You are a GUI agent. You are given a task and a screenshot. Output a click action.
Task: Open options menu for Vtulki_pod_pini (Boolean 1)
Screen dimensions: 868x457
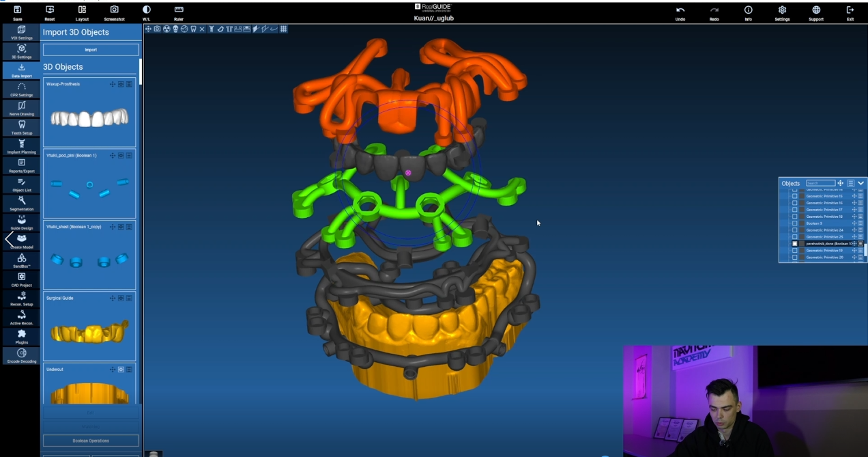pyautogui.click(x=129, y=155)
